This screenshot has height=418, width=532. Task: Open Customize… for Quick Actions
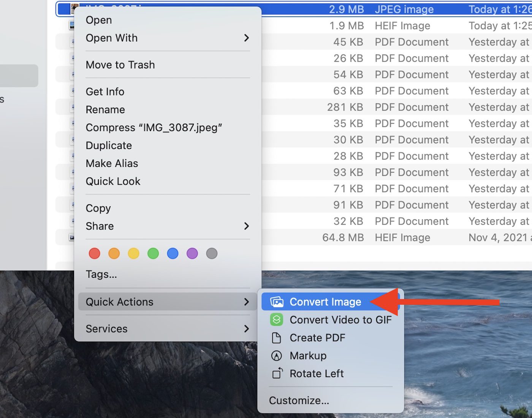point(299,401)
